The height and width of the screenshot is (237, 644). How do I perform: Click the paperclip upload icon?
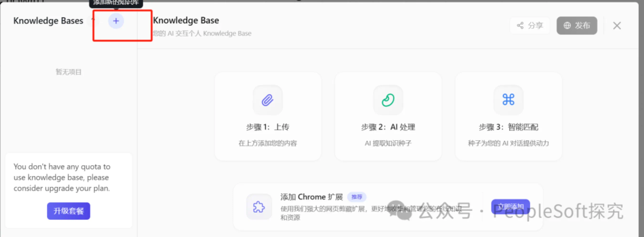268,100
